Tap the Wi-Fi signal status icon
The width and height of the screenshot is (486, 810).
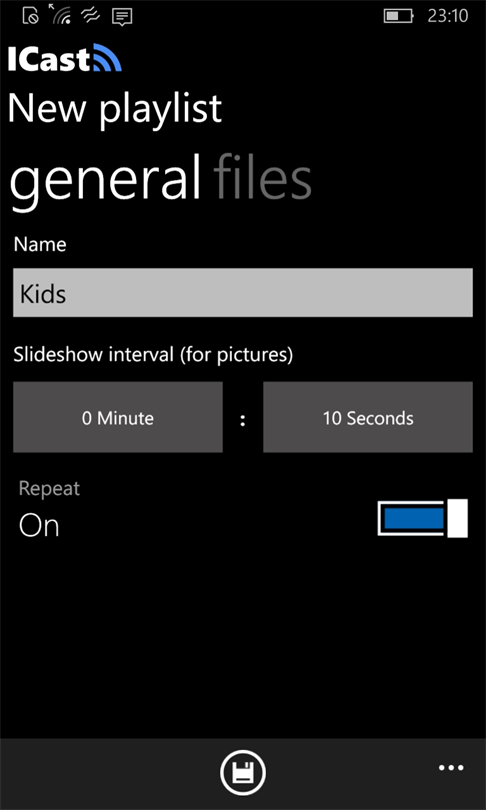coord(60,14)
